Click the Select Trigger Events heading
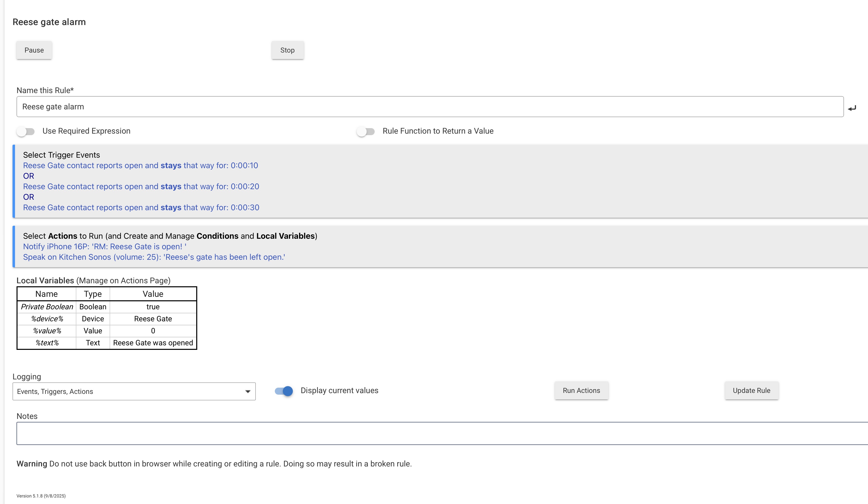Screen dimensions: 868x504 click(61, 155)
